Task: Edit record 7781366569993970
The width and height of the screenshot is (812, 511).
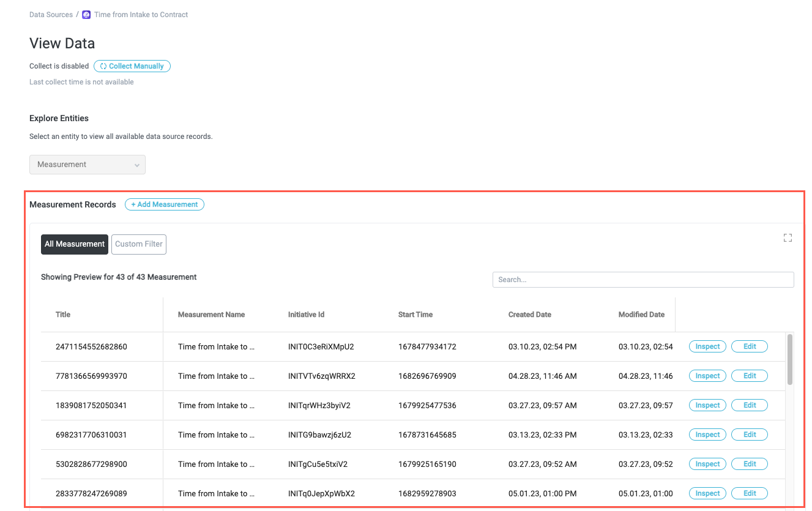Action: (x=749, y=376)
